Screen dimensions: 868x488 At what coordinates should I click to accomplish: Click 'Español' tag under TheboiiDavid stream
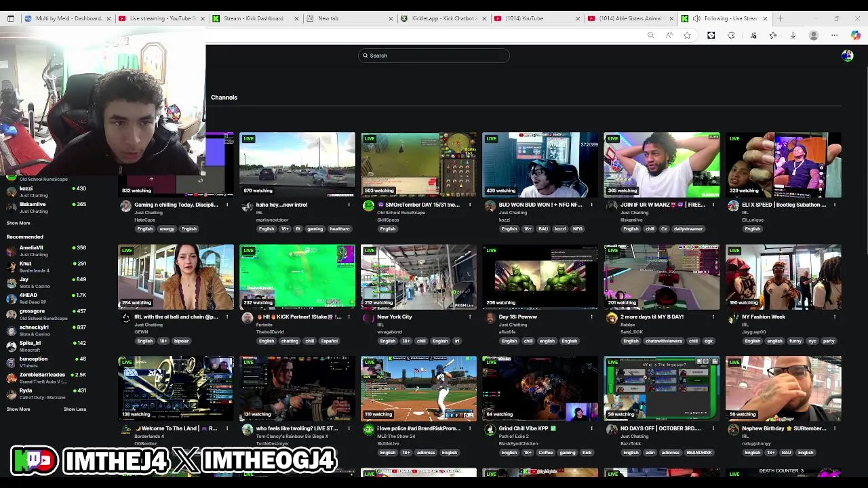click(330, 341)
